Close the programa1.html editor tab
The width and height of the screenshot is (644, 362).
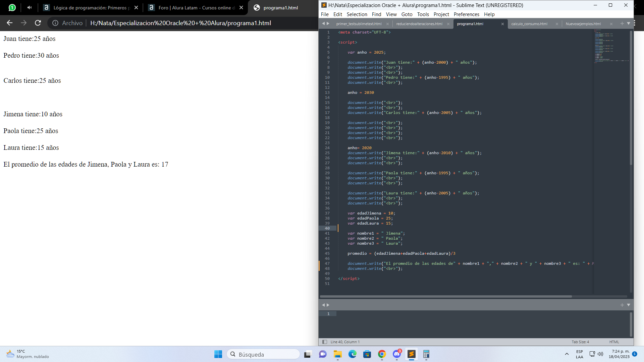(x=502, y=24)
